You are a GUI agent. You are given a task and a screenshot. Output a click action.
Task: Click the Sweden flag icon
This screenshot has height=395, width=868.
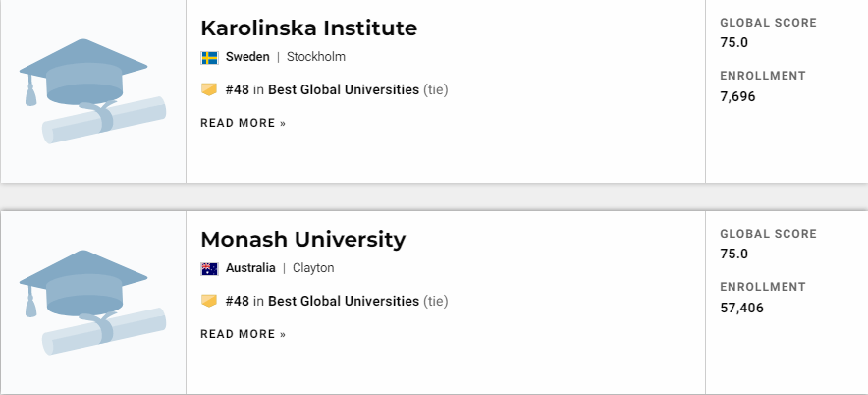tap(209, 58)
